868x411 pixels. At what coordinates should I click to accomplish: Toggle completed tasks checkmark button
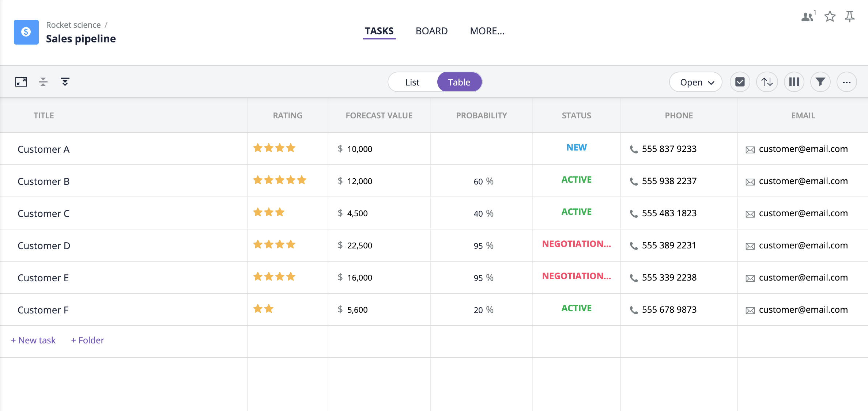click(740, 82)
